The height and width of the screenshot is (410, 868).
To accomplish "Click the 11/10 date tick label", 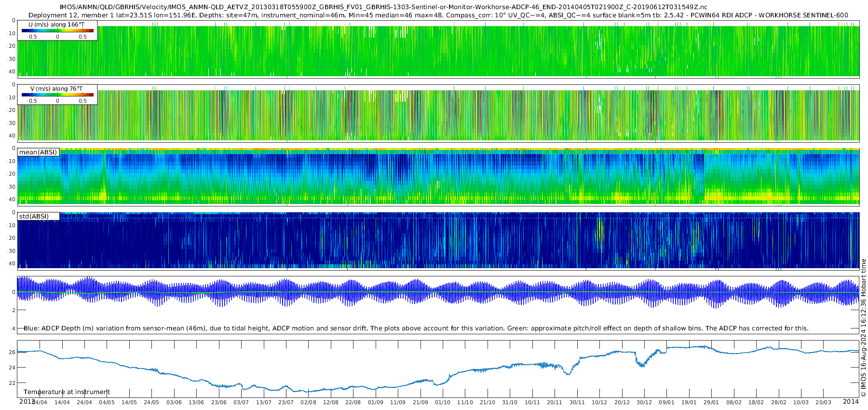I will coord(465,402).
